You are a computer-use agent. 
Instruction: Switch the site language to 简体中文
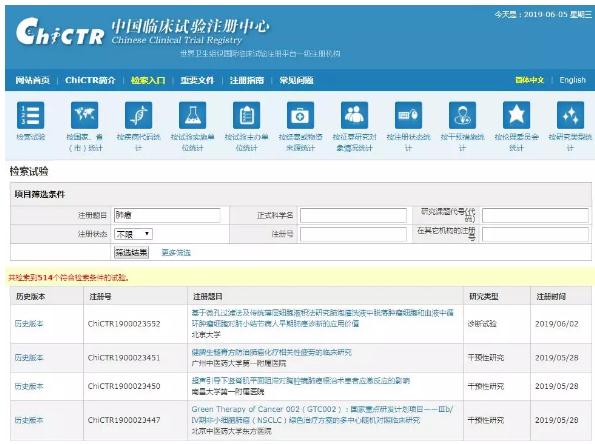(x=529, y=80)
